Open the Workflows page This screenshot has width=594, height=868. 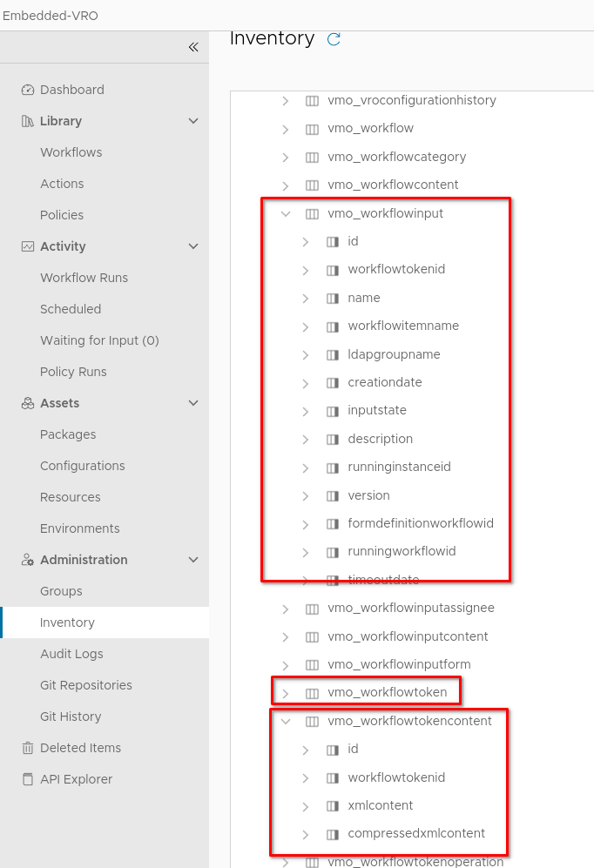tap(71, 152)
